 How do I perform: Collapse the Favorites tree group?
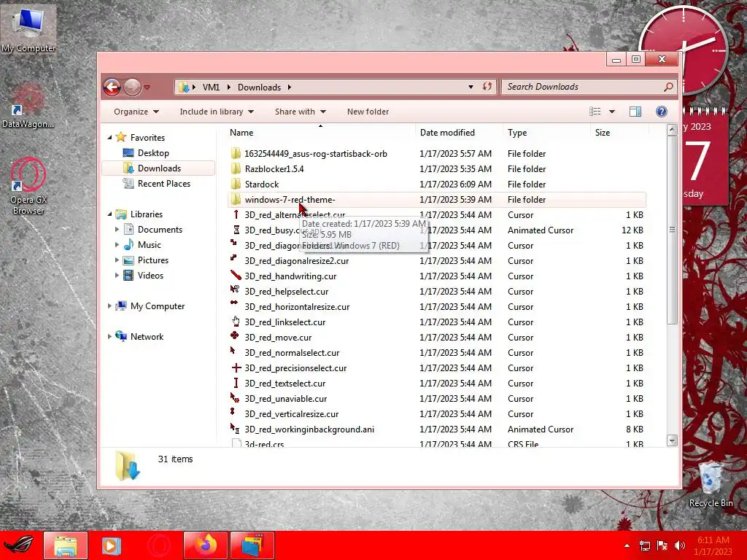(109, 137)
